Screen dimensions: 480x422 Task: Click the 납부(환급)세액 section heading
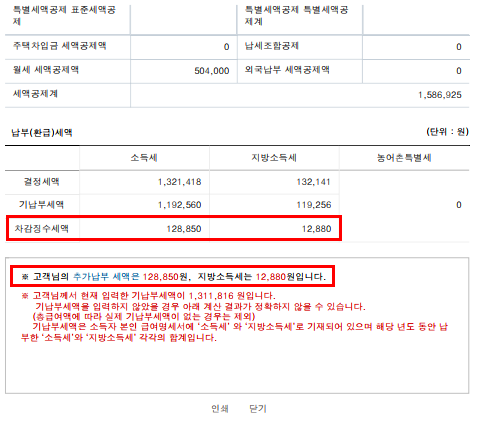coord(42,133)
